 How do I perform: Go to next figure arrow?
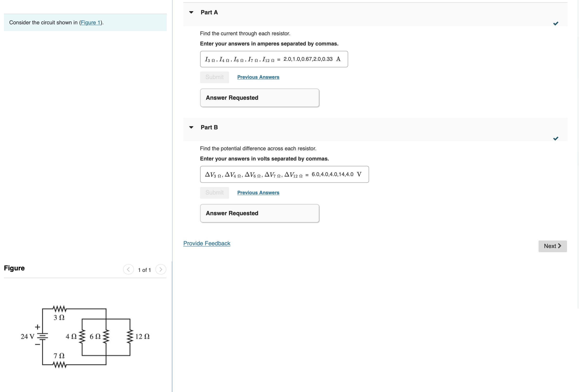[161, 269]
